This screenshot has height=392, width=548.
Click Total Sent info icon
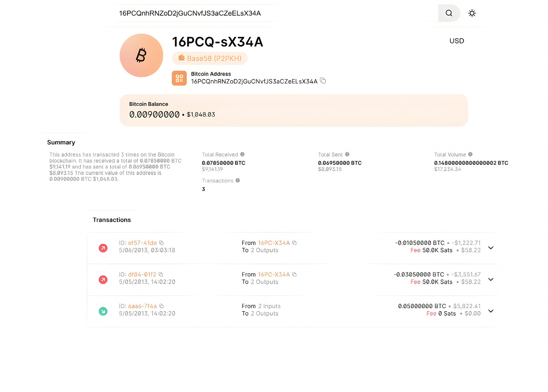coord(347,154)
